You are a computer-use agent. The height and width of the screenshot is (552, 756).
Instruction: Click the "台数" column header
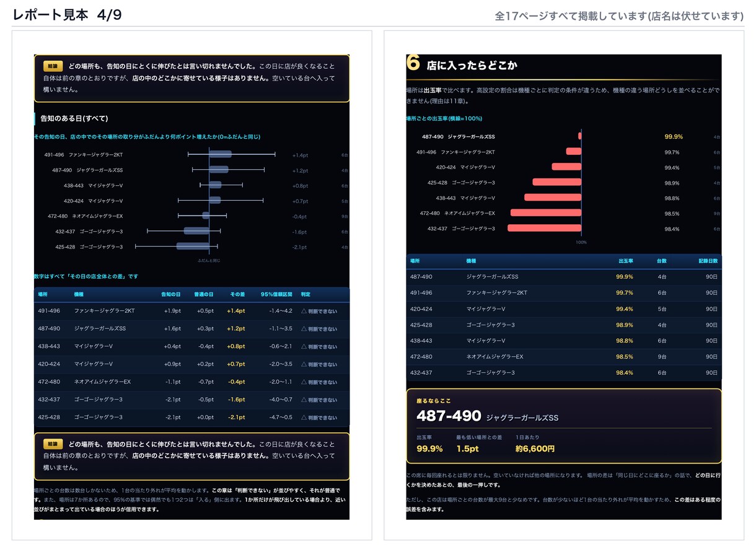coord(661,261)
